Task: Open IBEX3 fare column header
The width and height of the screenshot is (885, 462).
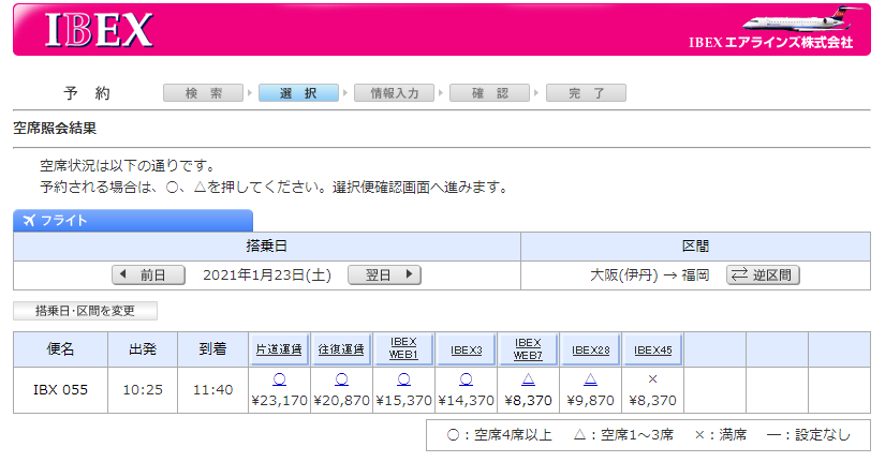Action: click(x=466, y=350)
